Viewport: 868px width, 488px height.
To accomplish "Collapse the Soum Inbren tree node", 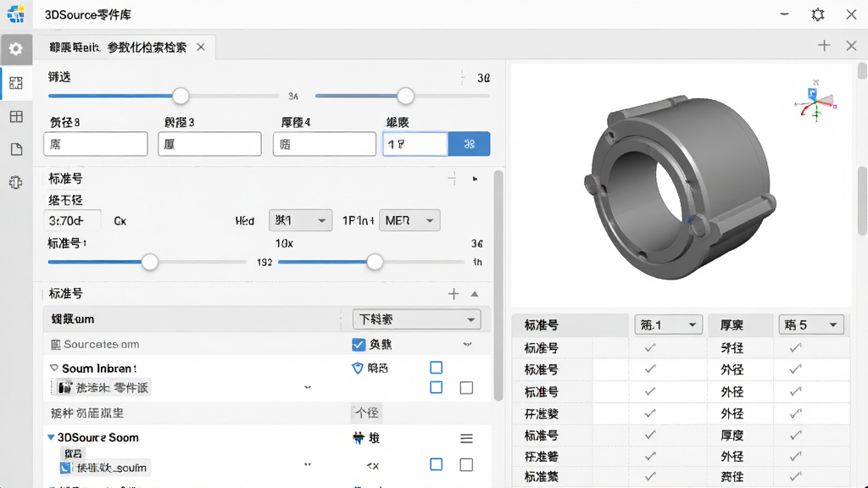I will 53,368.
